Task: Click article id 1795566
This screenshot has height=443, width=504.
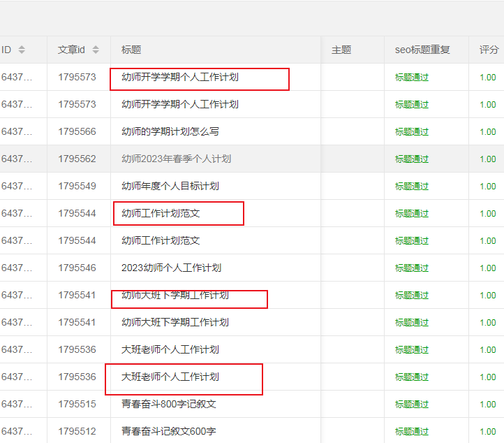Action: click(77, 131)
